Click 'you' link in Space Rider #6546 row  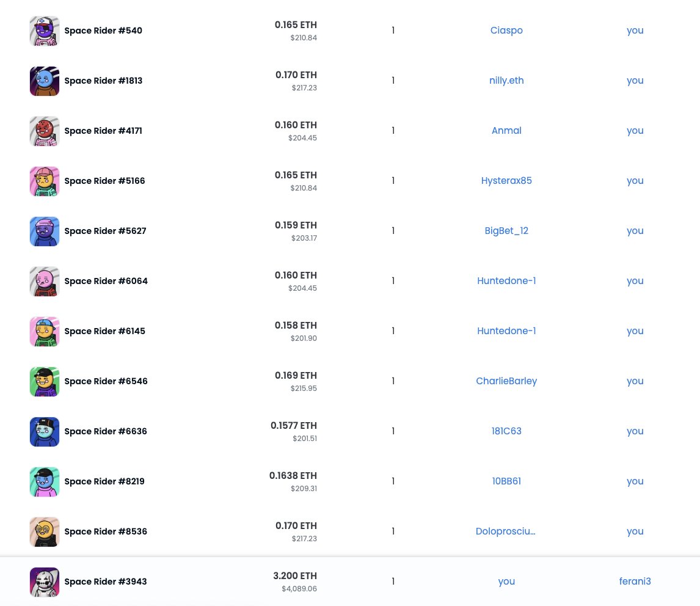click(635, 381)
